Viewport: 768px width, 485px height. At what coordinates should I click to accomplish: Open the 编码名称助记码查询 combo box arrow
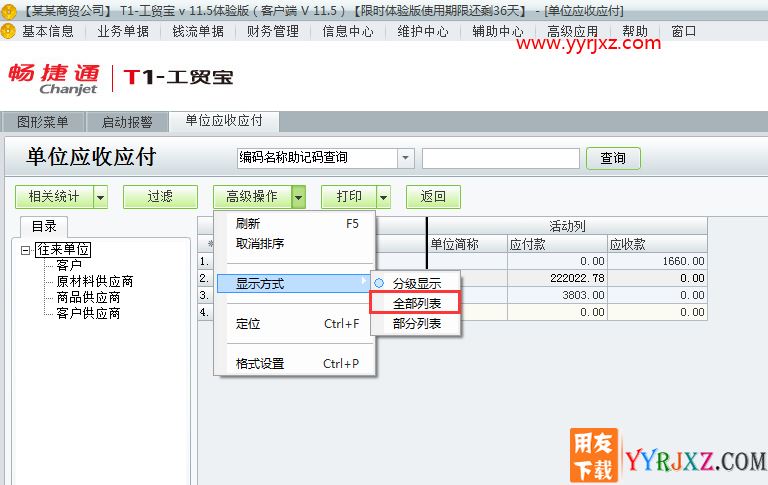[406, 158]
